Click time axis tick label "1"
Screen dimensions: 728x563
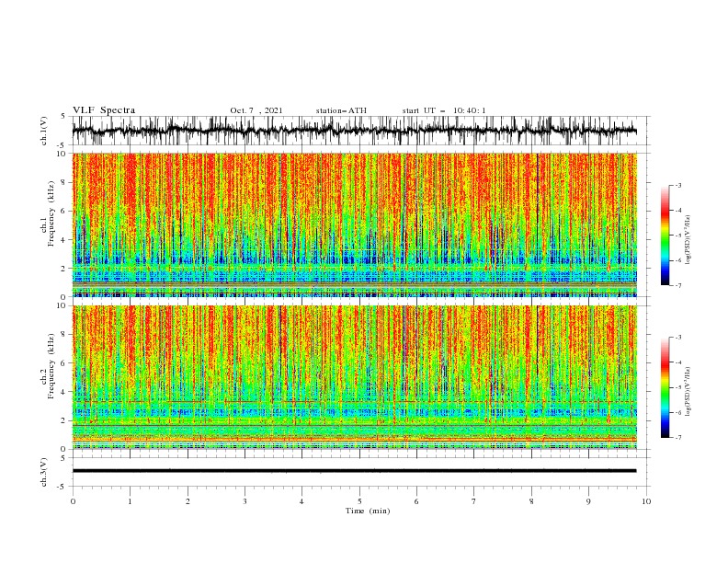click(x=131, y=501)
